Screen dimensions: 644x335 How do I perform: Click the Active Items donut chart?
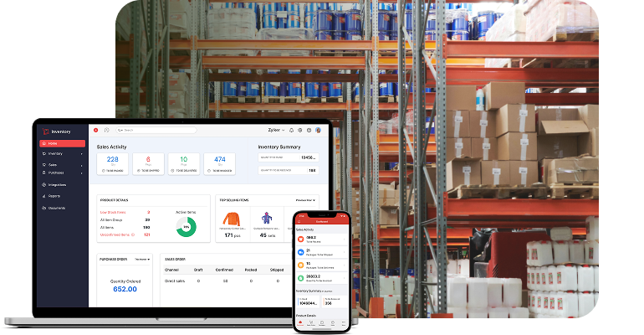click(x=186, y=227)
